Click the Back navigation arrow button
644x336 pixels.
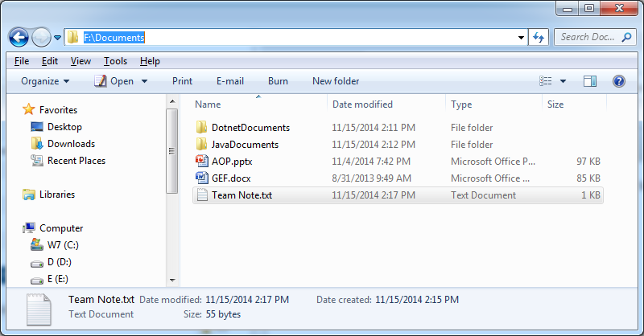click(x=19, y=37)
